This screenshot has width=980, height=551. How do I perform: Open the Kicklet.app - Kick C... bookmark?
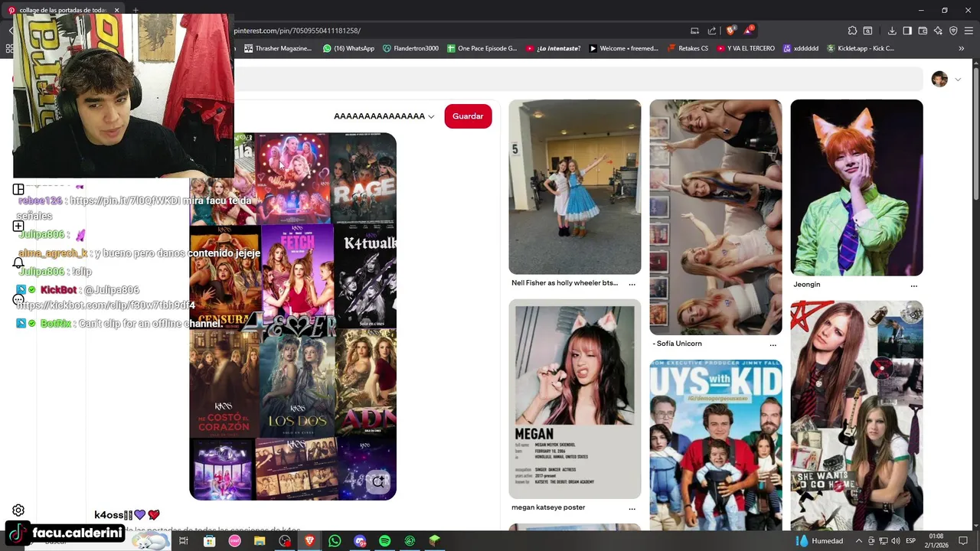point(861,48)
